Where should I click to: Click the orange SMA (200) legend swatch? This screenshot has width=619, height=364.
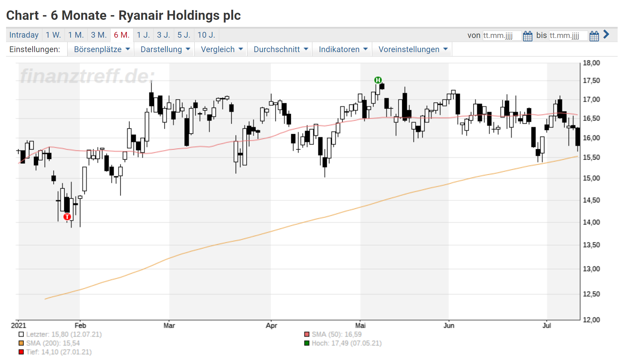click(21, 343)
